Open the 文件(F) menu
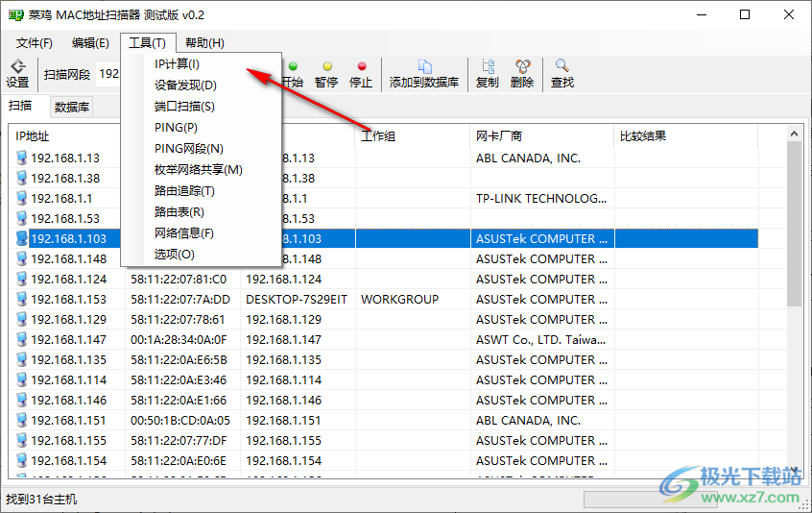The width and height of the screenshot is (812, 513). pyautogui.click(x=35, y=42)
